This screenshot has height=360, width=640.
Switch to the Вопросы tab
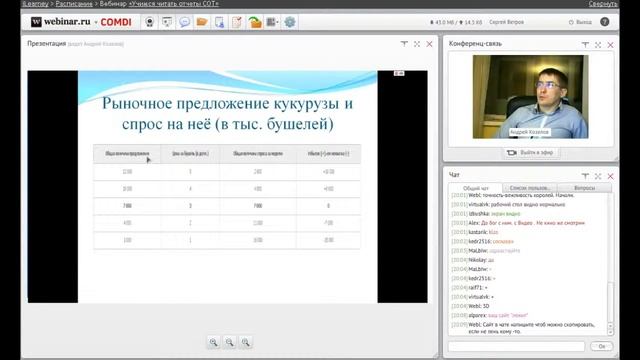tap(584, 188)
